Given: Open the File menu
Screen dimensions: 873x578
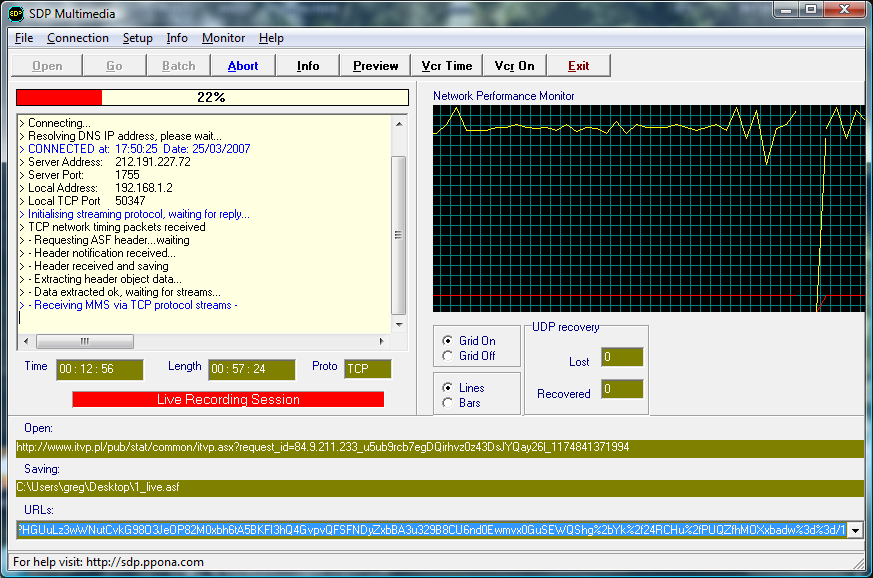Looking at the screenshot, I should coord(24,38).
